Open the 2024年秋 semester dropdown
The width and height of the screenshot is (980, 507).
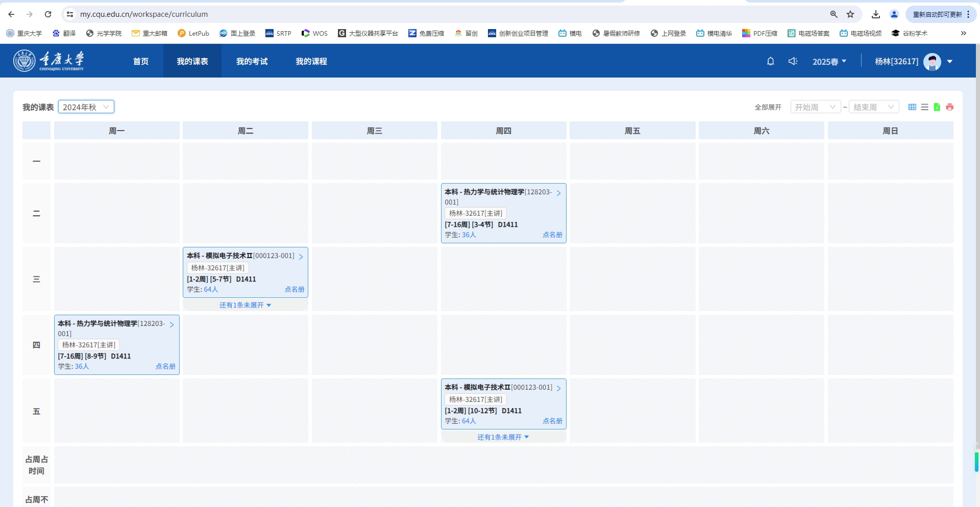(86, 107)
